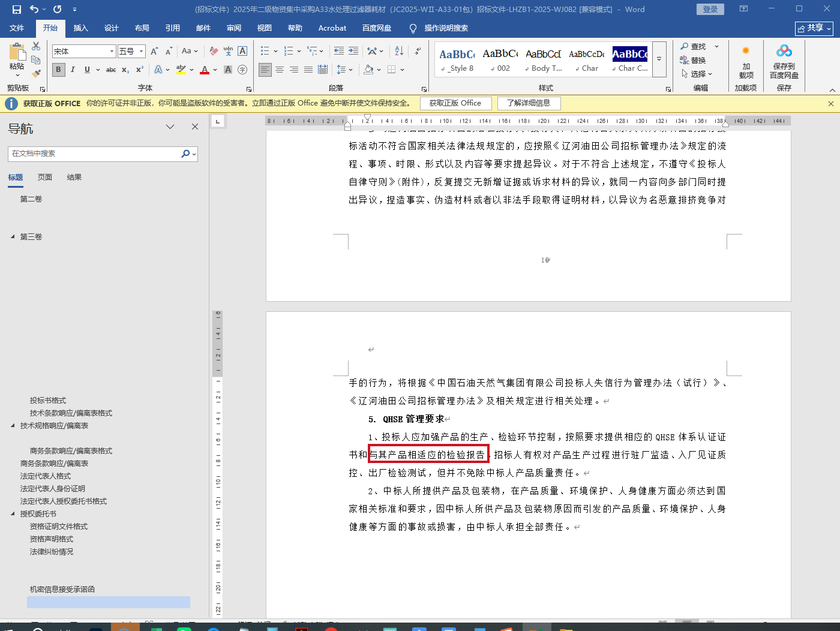The height and width of the screenshot is (631, 840).
Task: Switch to the 插入 (Insert) tab
Action: coord(80,28)
